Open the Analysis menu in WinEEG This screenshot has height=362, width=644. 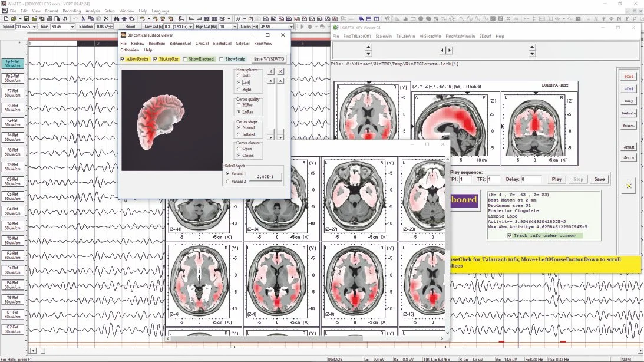point(93,11)
